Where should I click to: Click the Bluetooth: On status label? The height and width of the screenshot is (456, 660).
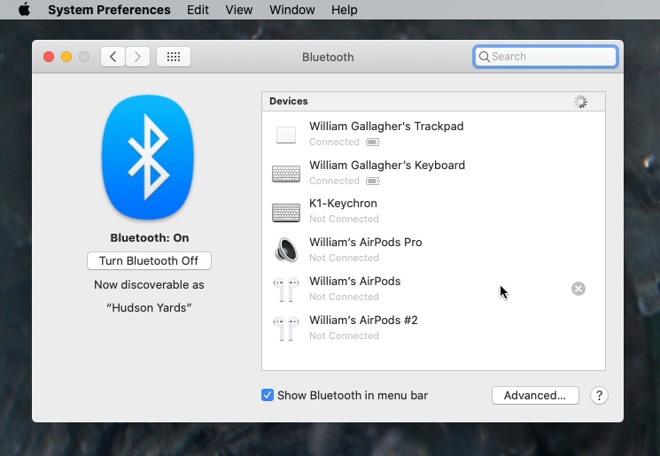[149, 238]
